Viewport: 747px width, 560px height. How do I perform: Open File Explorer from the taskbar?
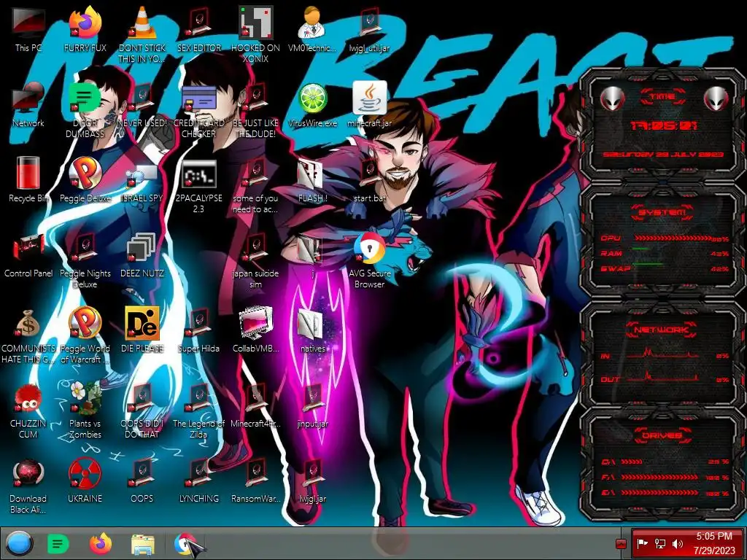pyautogui.click(x=142, y=544)
